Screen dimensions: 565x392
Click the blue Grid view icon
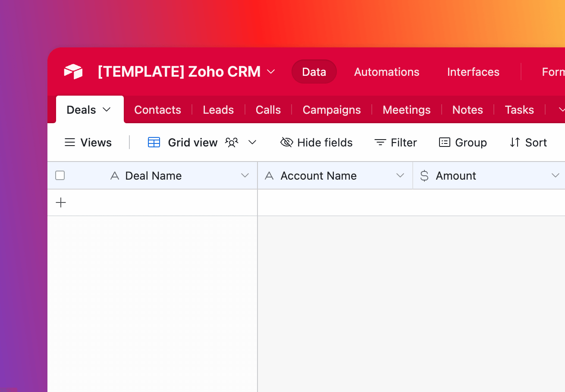pos(154,142)
